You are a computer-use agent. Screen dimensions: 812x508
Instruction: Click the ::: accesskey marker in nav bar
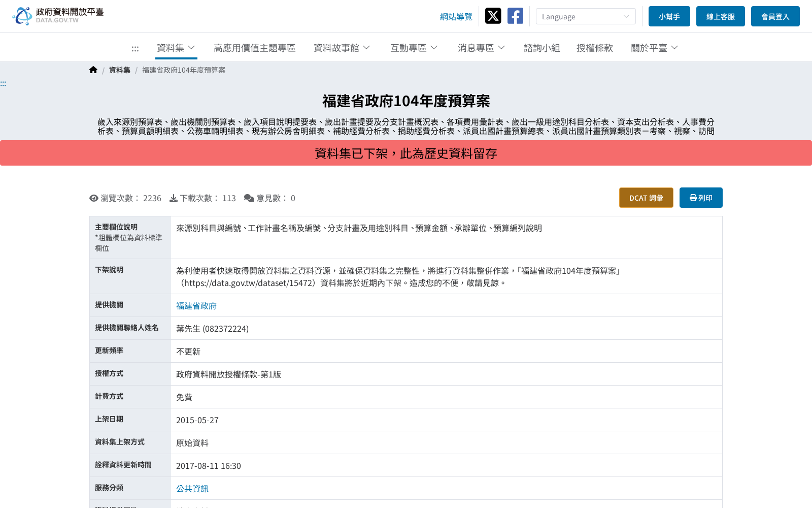135,49
